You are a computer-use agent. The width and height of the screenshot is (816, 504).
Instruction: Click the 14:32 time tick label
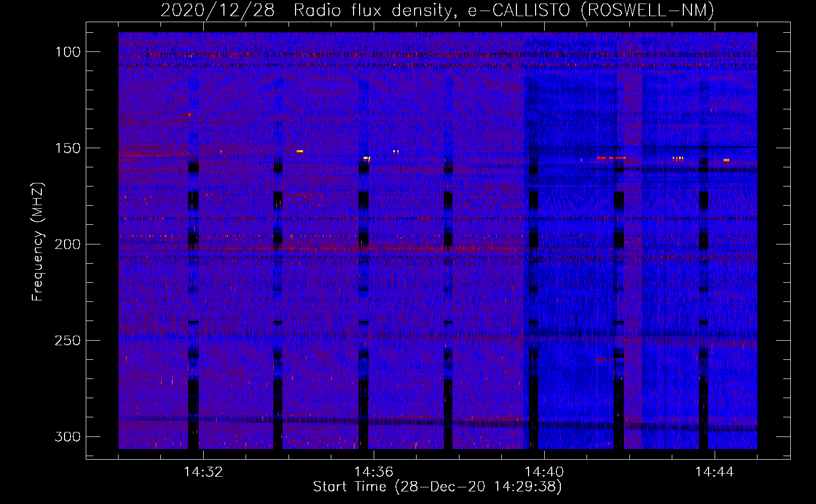(203, 472)
